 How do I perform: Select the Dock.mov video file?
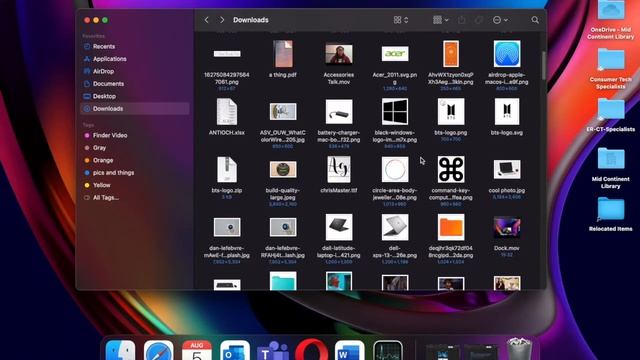click(507, 227)
